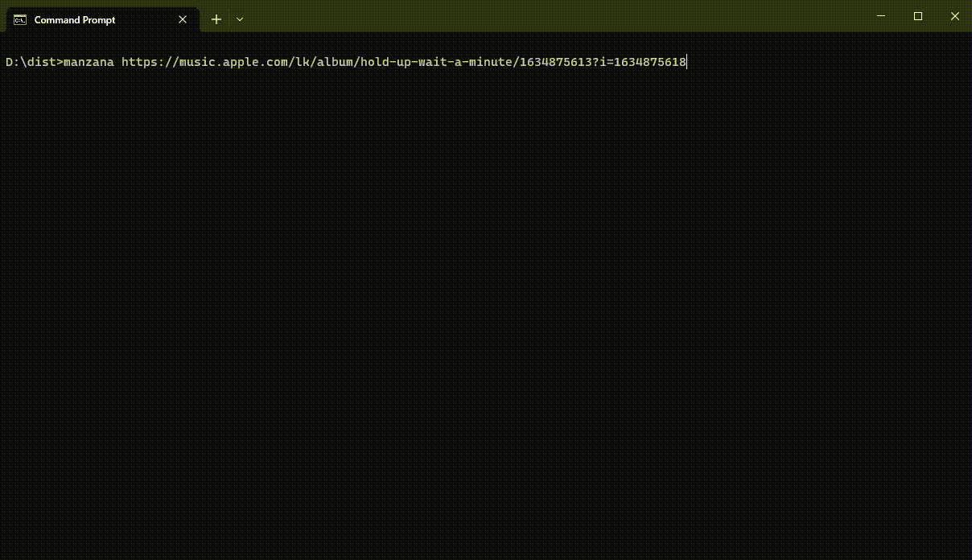Maximize the terminal window
The image size is (972, 560).
tap(918, 16)
